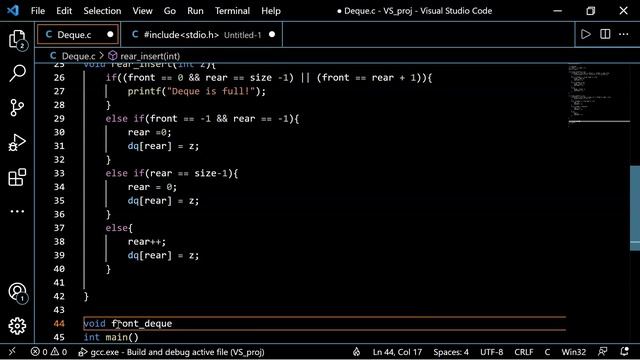The height and width of the screenshot is (360, 640).
Task: Open the Search view icon
Action: pos(17,74)
